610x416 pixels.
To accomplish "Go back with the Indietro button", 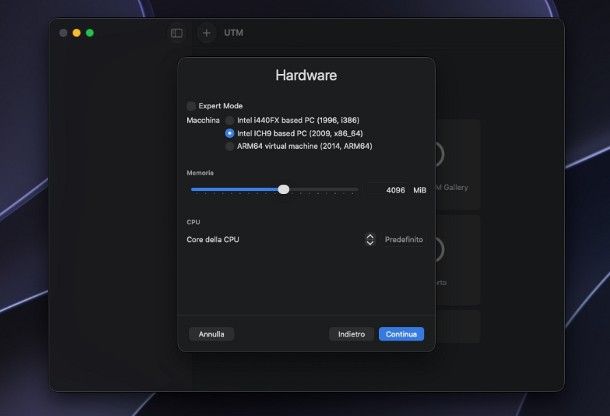I will click(x=351, y=334).
